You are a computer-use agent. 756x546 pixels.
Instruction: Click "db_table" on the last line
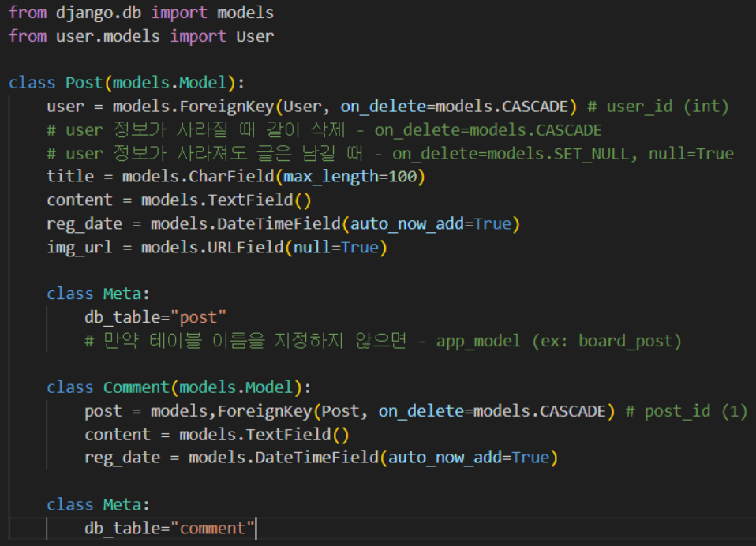122,528
